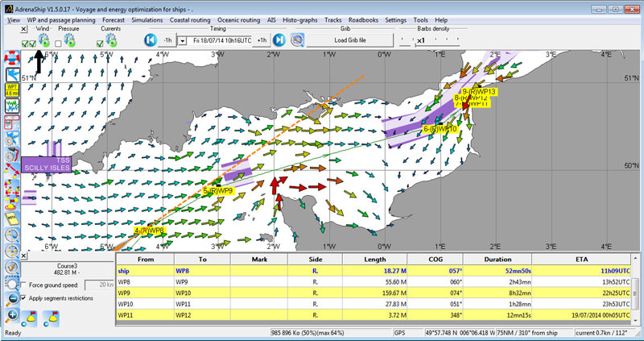Jump to last grib time step

279,40
